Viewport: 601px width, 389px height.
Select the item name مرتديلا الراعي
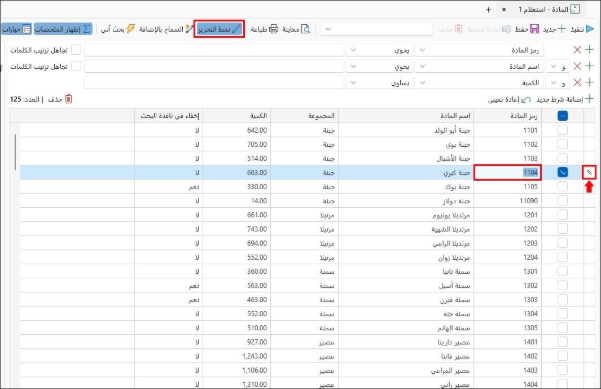coord(451,243)
